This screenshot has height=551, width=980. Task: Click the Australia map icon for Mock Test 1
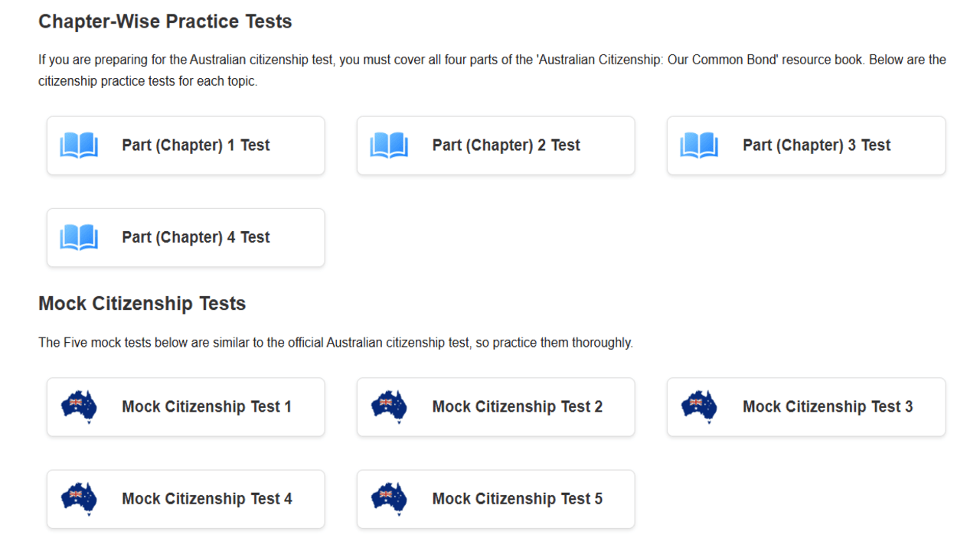tap(79, 406)
